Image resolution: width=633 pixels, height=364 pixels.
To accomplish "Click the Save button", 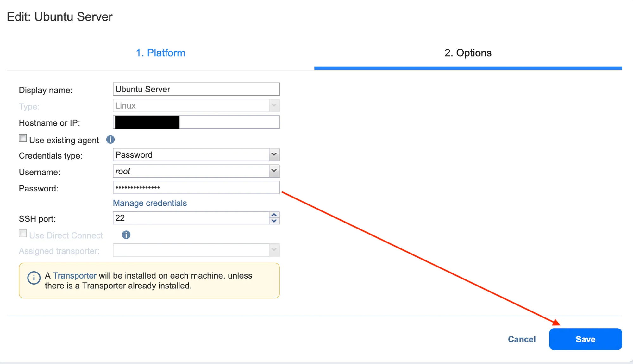I will point(585,339).
